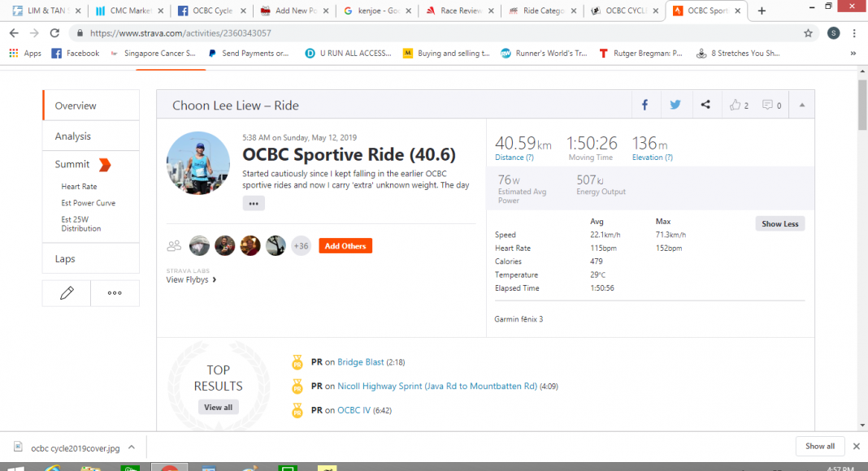This screenshot has width=868, height=471.
Task: Select the Laps sidebar tab
Action: [x=91, y=259]
